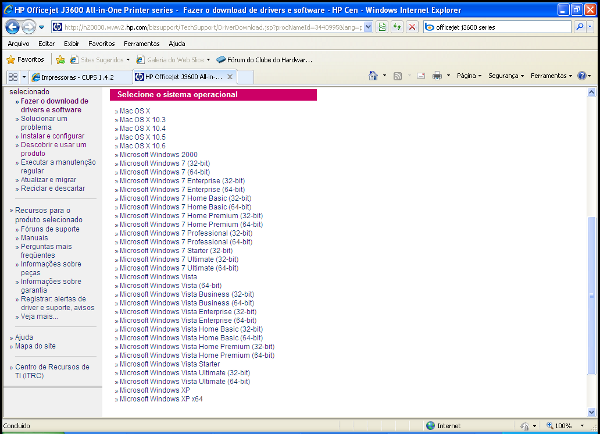Switch to Impressoras - CUPS 1.4.2 tab

point(80,77)
